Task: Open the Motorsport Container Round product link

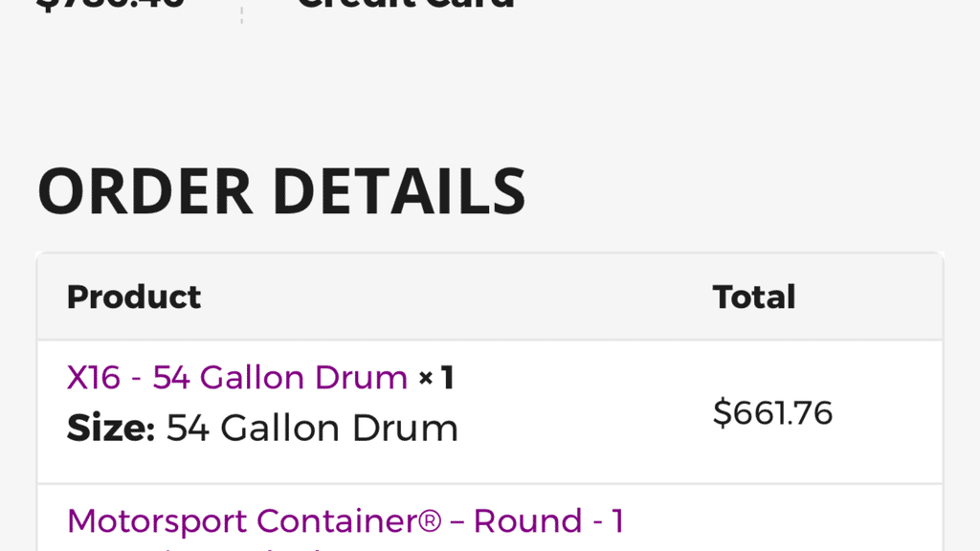Action: pyautogui.click(x=345, y=521)
